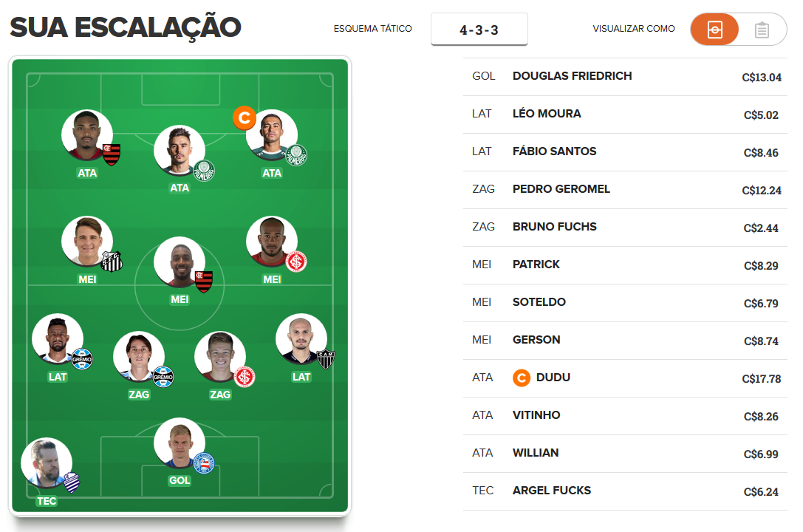803x532 pixels.
Task: Open the 4-3-3 tactical scheme dropdown
Action: tap(479, 29)
